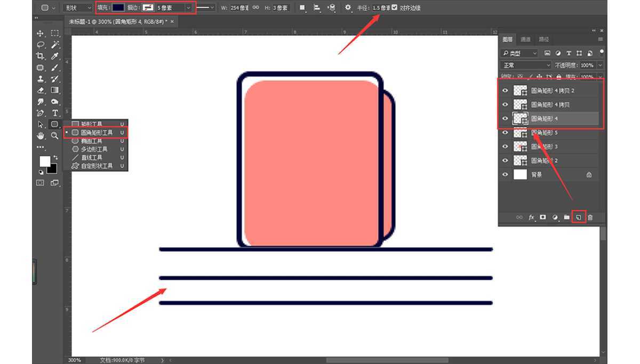The width and height of the screenshot is (640, 364).
Task: Select the Hand tool
Action: [41, 136]
